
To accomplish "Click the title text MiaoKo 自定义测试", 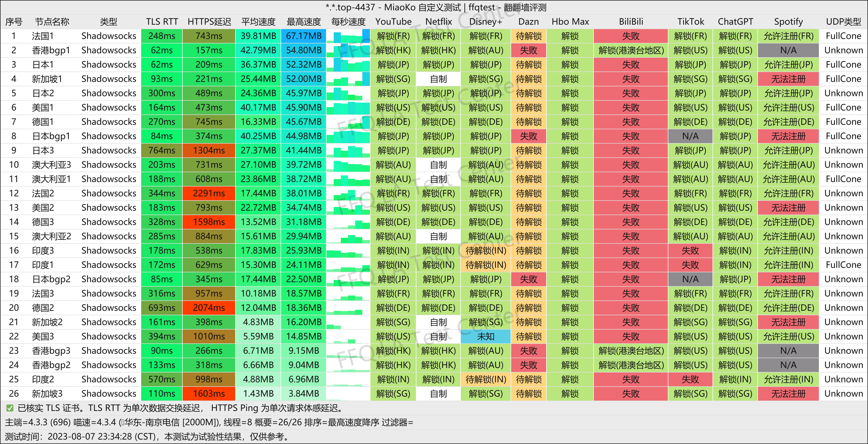I will pos(423,7).
